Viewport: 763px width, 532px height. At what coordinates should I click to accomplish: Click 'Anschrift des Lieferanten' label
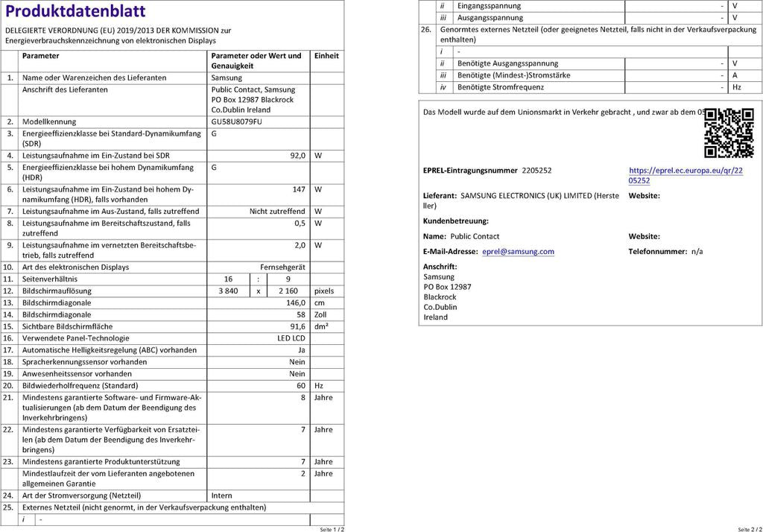click(65, 89)
